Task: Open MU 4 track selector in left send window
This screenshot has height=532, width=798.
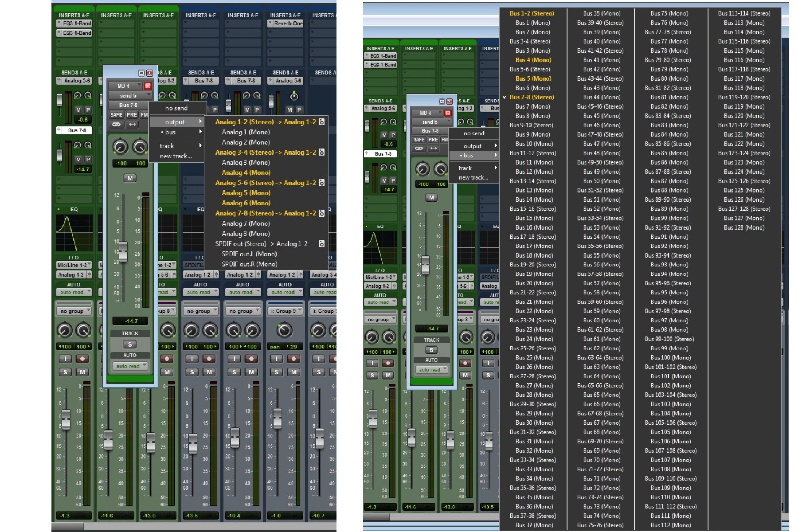Action: point(126,86)
